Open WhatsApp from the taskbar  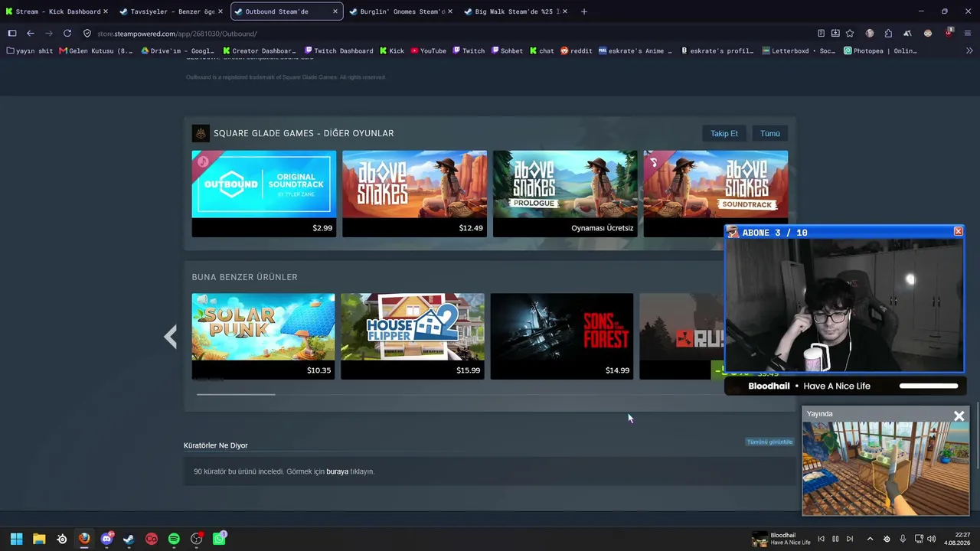pos(219,539)
